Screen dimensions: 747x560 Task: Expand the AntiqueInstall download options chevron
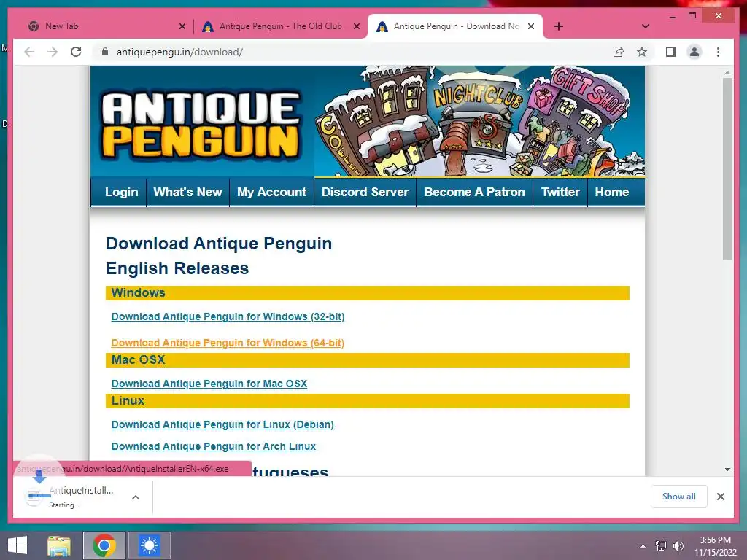coord(136,497)
